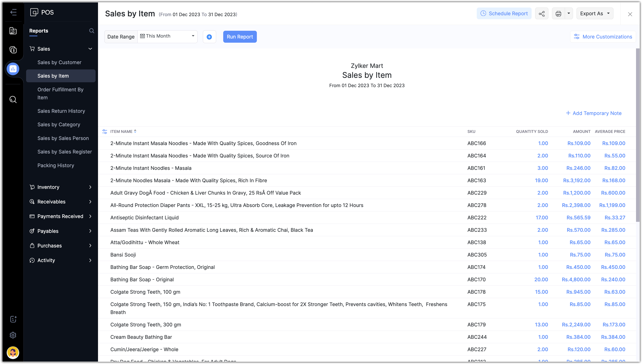Click the search icon in Reports header
Image resolution: width=642 pixels, height=364 pixels.
[92, 31]
